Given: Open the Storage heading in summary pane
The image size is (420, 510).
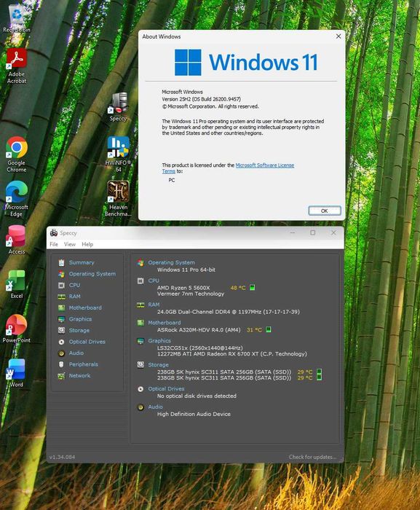Looking at the screenshot, I should point(158,365).
